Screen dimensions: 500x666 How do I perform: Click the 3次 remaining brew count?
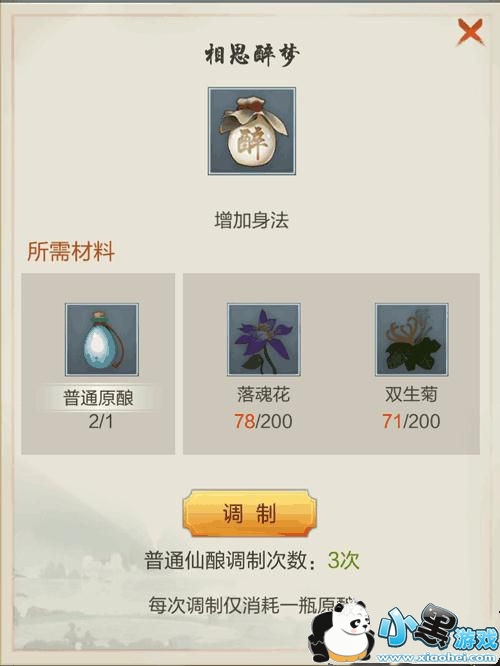tap(343, 561)
